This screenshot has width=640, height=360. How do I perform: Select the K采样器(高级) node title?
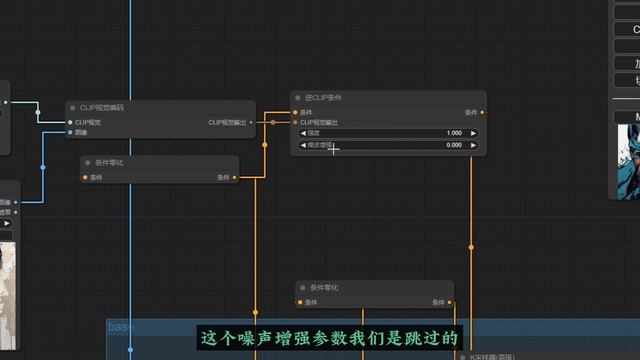492,357
